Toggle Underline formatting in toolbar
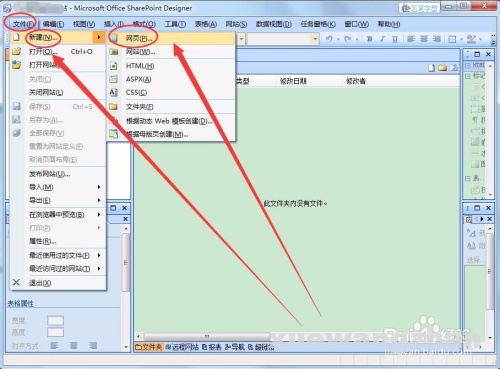The width and height of the screenshot is (500, 369). click(395, 39)
